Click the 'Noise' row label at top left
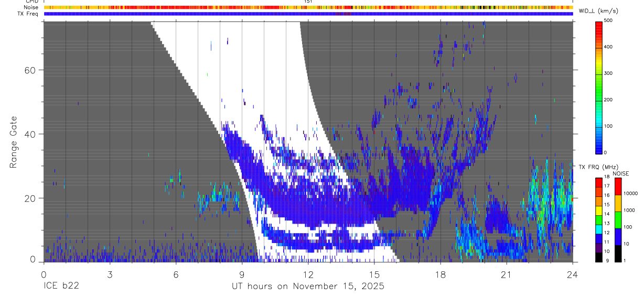The image size is (644, 297). (31, 7)
